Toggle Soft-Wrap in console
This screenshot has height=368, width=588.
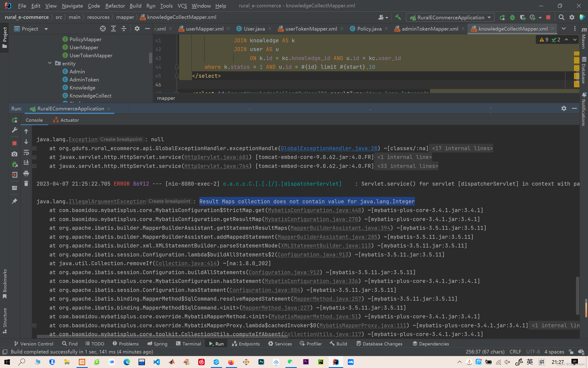26,152
